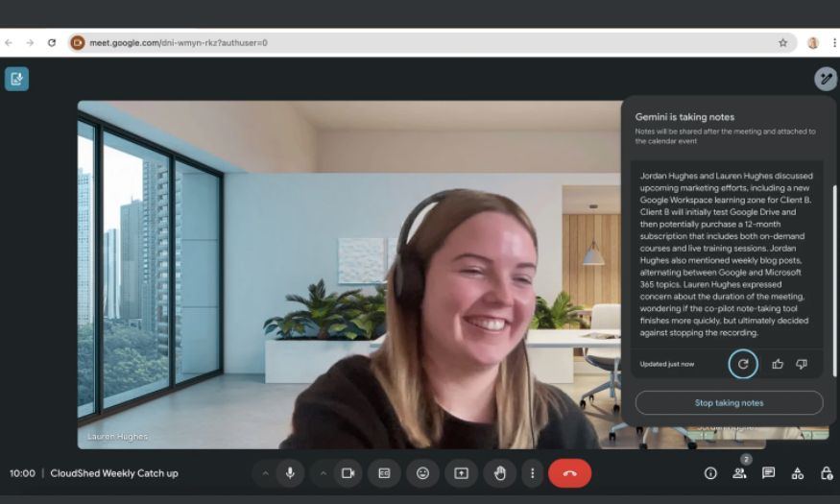The image size is (840, 504).
Task: Open host controls lock icon
Action: (827, 473)
